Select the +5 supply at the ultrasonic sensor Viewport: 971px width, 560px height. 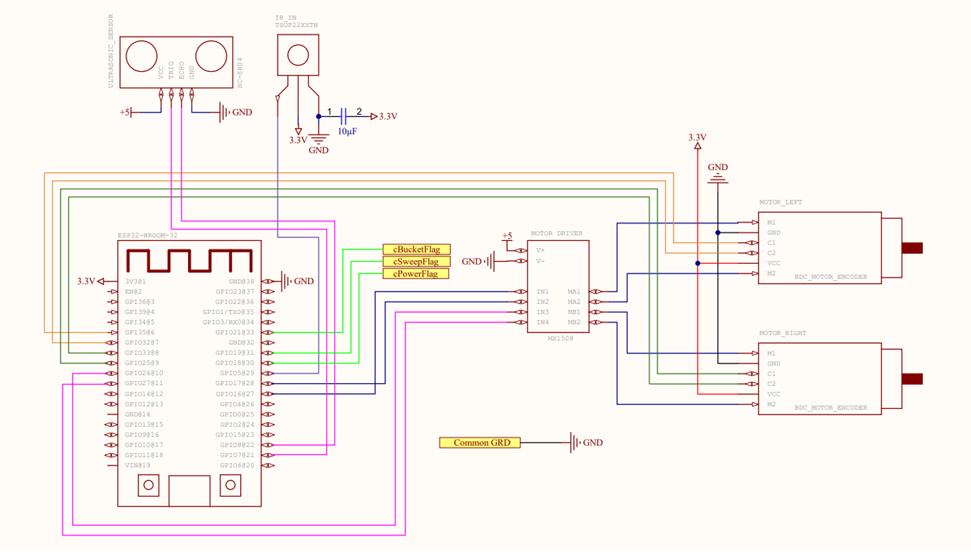tap(126, 112)
